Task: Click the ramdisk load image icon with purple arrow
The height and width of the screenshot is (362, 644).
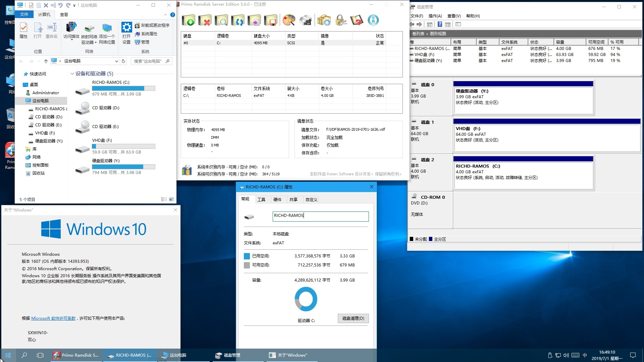Action: click(254, 20)
